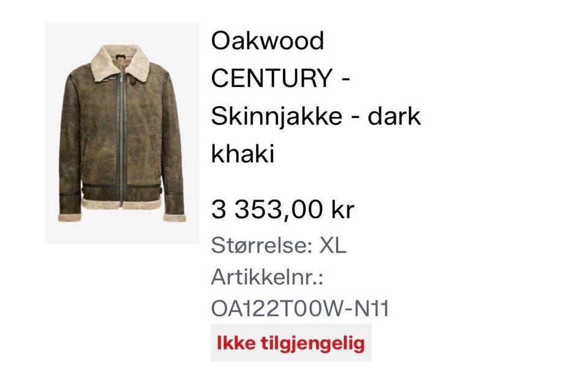Click the 'Skinnjakke - dark' title text
Viewport: 588px width, 374px height.
pos(316,116)
